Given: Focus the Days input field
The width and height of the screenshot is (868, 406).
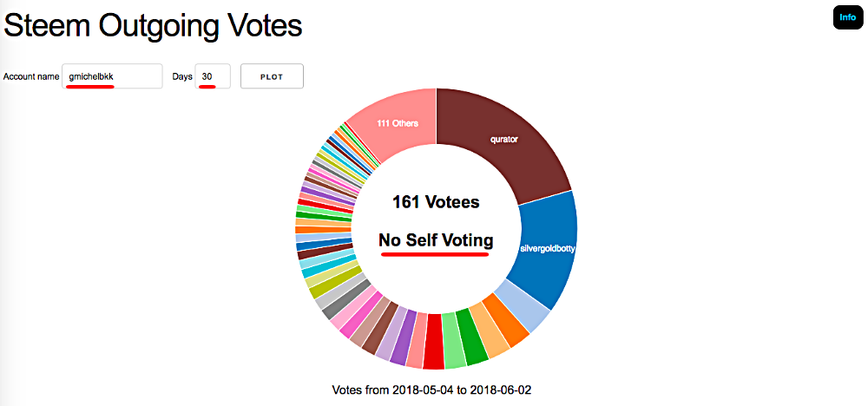Looking at the screenshot, I should pyautogui.click(x=214, y=76).
